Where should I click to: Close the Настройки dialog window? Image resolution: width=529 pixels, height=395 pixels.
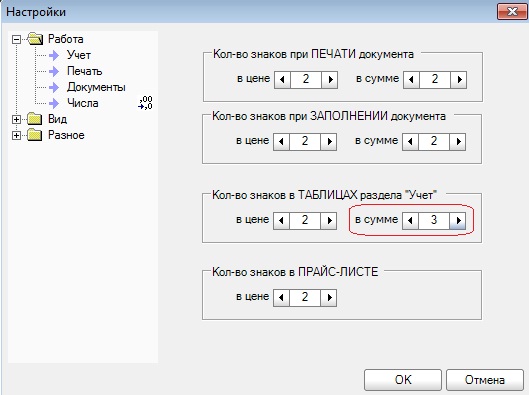point(512,12)
